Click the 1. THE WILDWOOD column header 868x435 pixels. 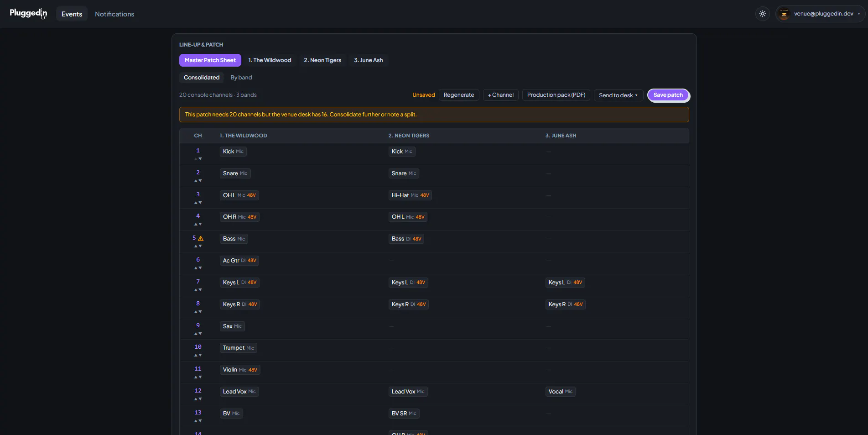(x=244, y=136)
